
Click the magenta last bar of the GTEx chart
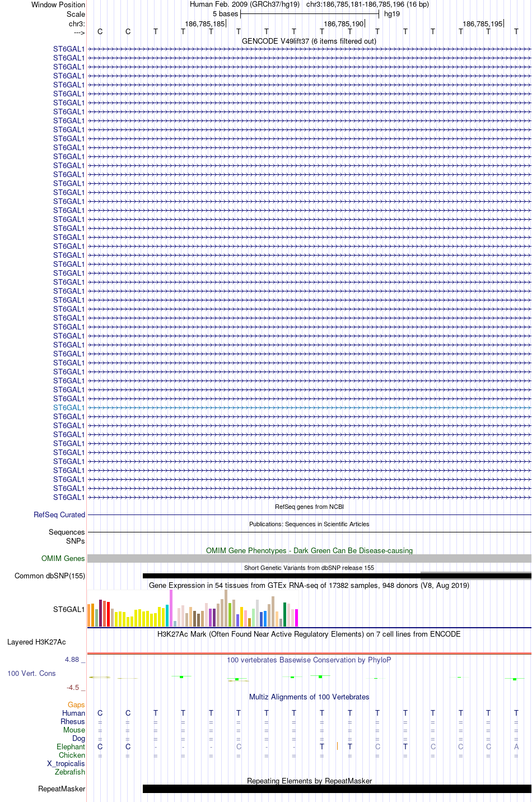pyautogui.click(x=296, y=618)
